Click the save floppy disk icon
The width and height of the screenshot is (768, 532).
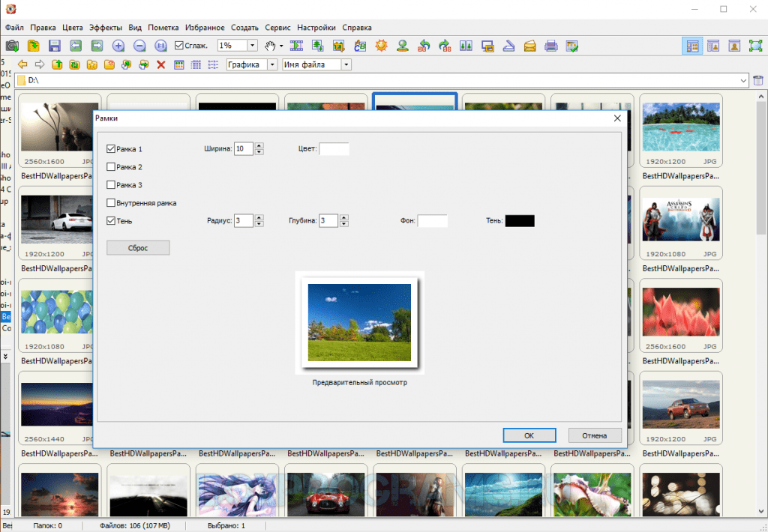click(x=54, y=46)
